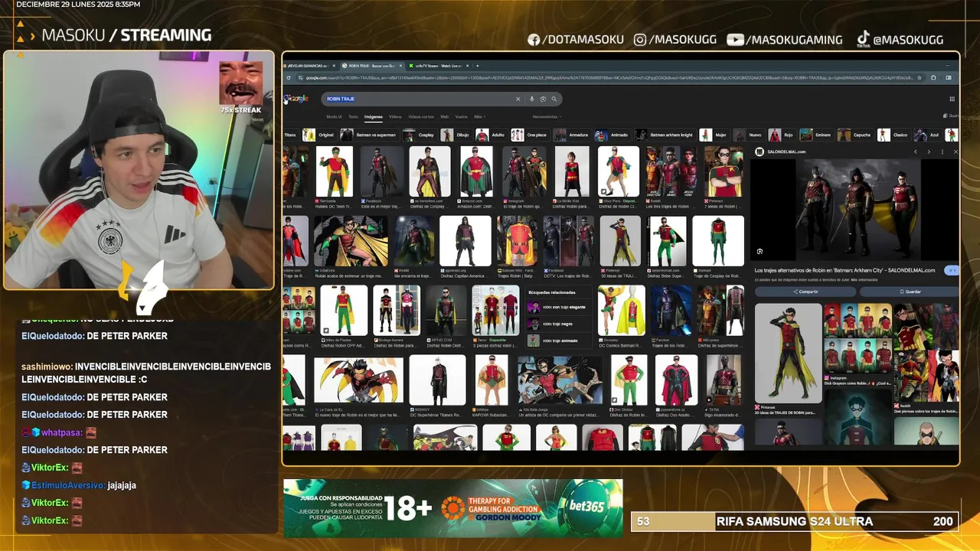This screenshot has width=980, height=551.
Task: Filter by the Capucha chip
Action: [855, 135]
